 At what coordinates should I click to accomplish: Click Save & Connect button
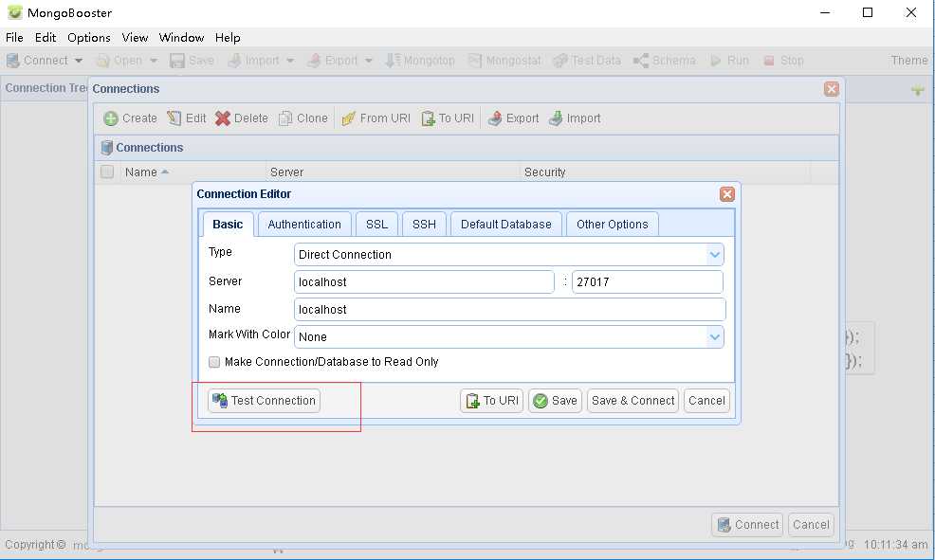(x=632, y=401)
